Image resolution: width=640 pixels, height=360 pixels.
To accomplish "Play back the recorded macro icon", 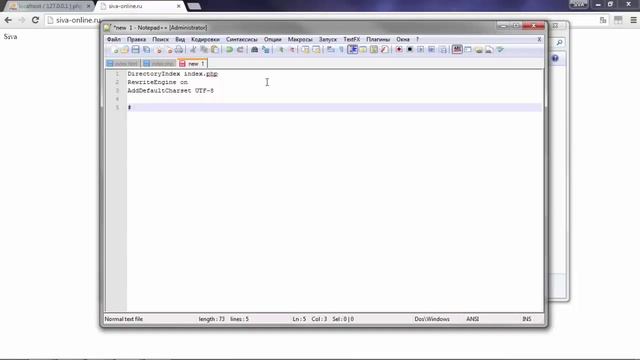I will [420, 50].
